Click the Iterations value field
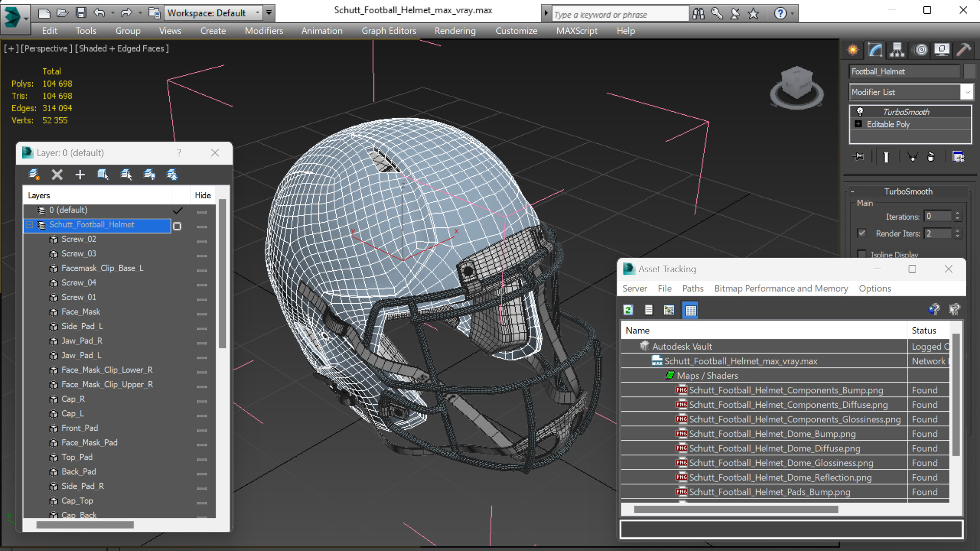Screen dimensions: 980x551 point(938,217)
